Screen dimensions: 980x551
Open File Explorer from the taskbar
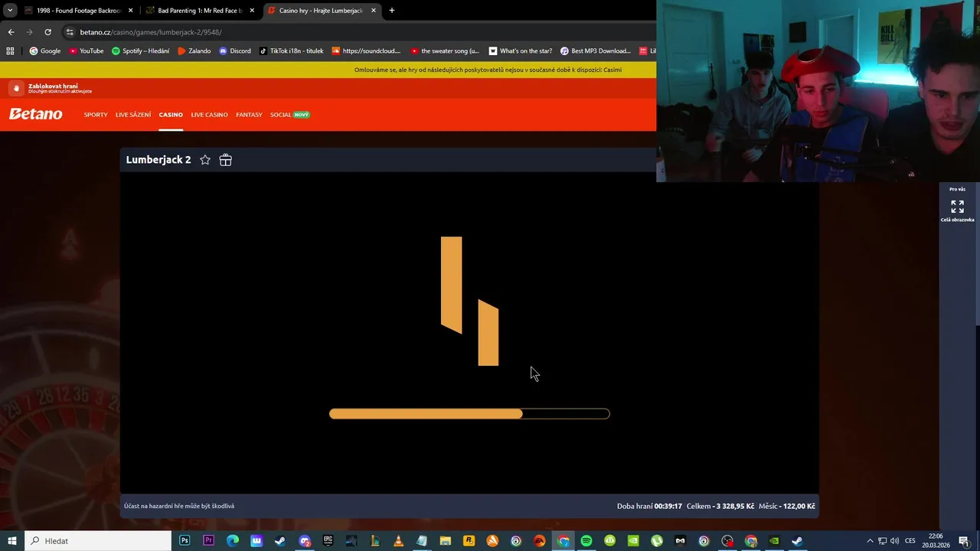[445, 541]
